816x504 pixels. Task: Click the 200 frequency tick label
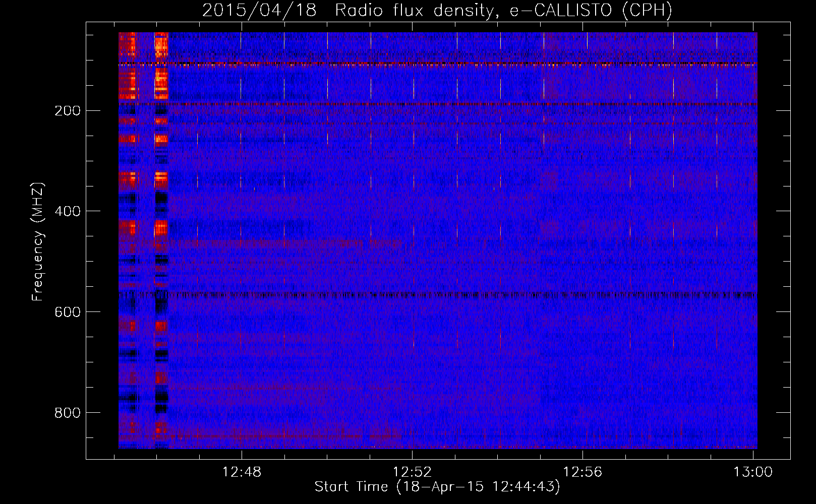point(67,110)
